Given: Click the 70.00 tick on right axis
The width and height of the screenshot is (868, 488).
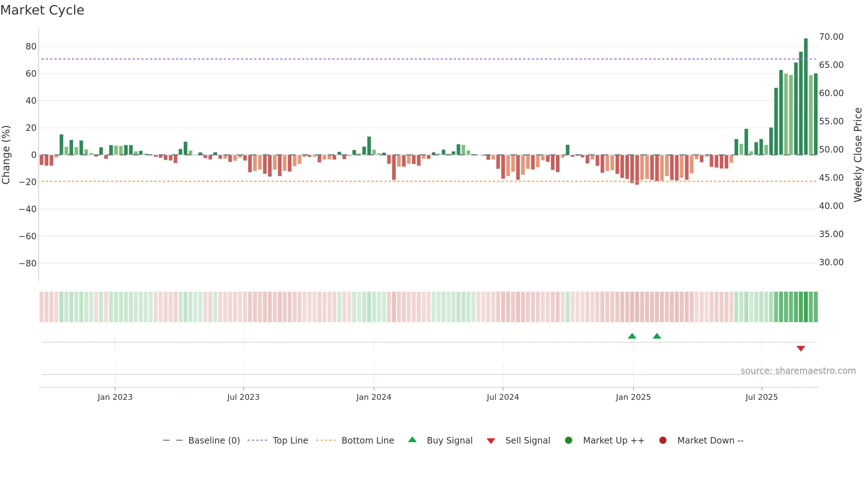Looking at the screenshot, I should (x=831, y=37).
